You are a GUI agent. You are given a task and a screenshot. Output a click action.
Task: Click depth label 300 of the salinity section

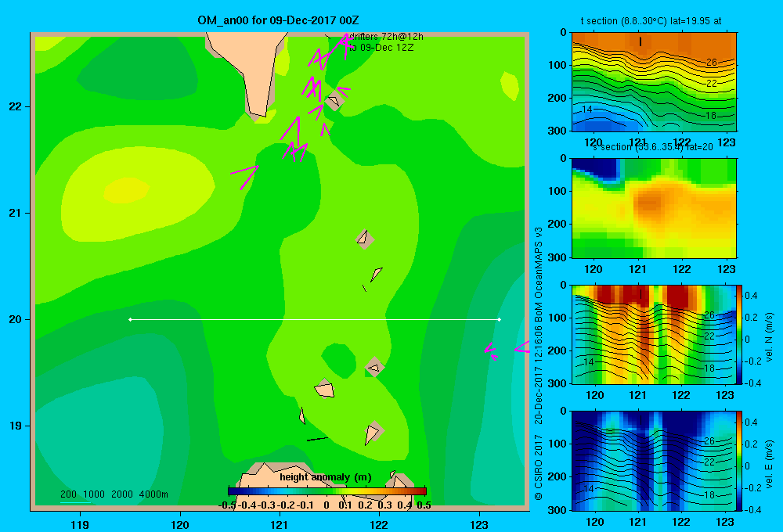click(557, 257)
